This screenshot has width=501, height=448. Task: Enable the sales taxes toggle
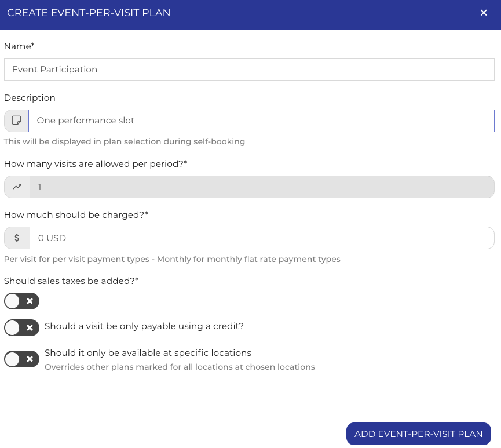click(21, 301)
